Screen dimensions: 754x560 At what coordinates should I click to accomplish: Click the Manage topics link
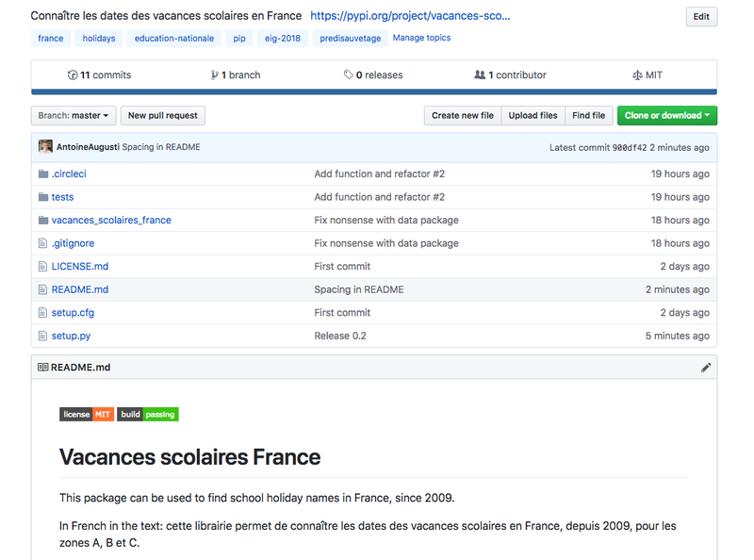pyautogui.click(x=421, y=39)
